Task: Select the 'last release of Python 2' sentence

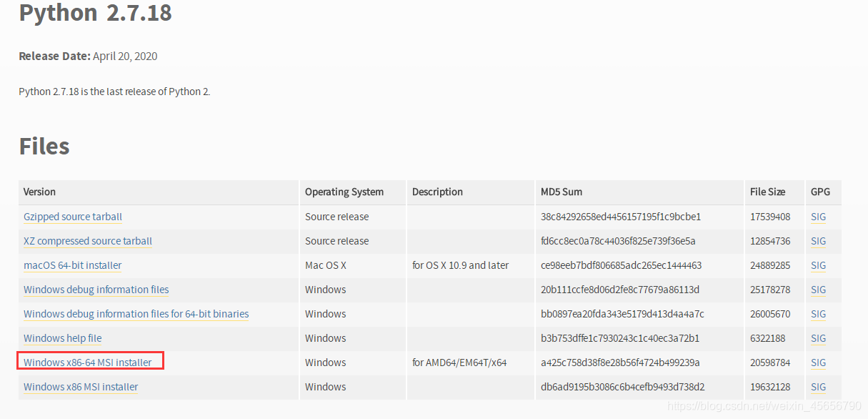Action: pos(114,92)
